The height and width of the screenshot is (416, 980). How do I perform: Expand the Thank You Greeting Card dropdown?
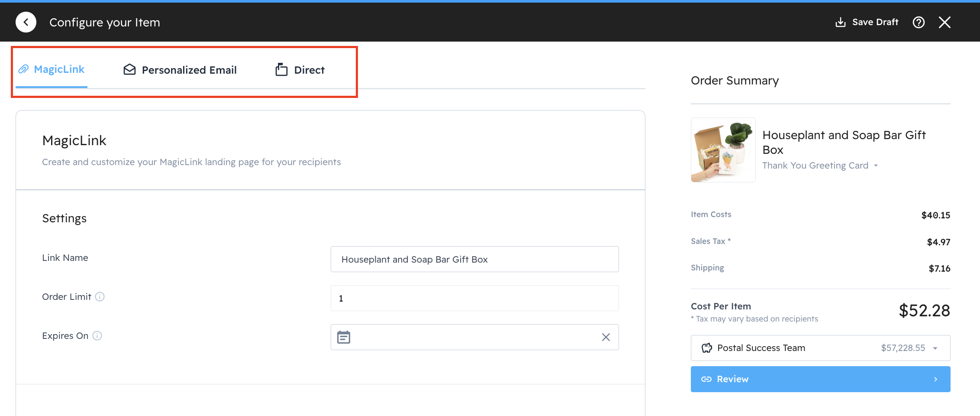(876, 166)
